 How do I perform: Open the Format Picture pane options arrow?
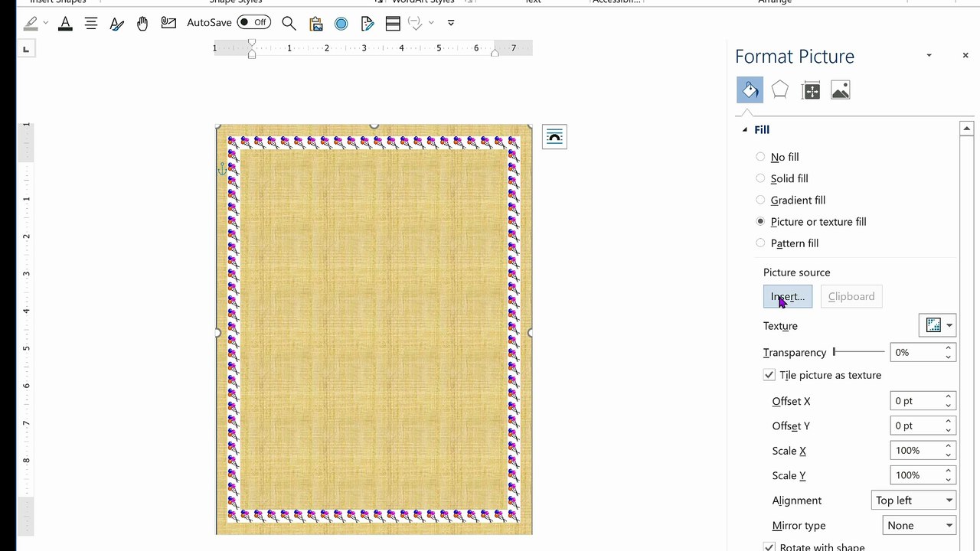929,55
